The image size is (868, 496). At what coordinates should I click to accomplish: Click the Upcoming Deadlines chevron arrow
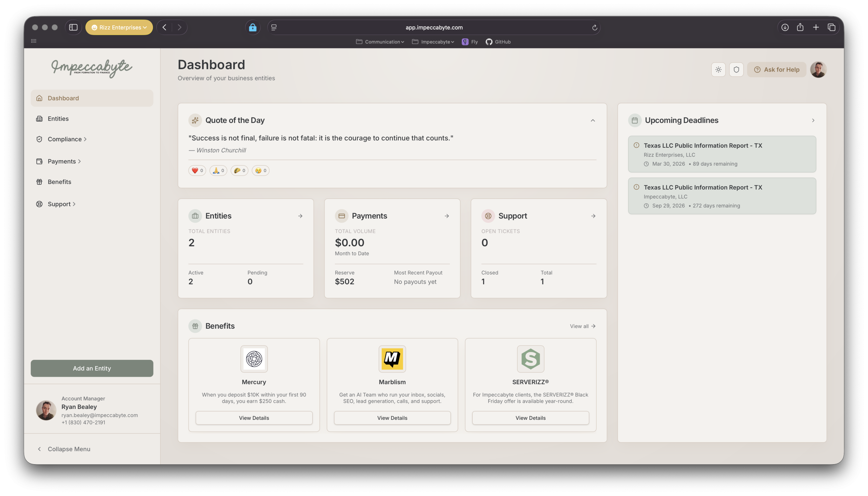pyautogui.click(x=813, y=120)
